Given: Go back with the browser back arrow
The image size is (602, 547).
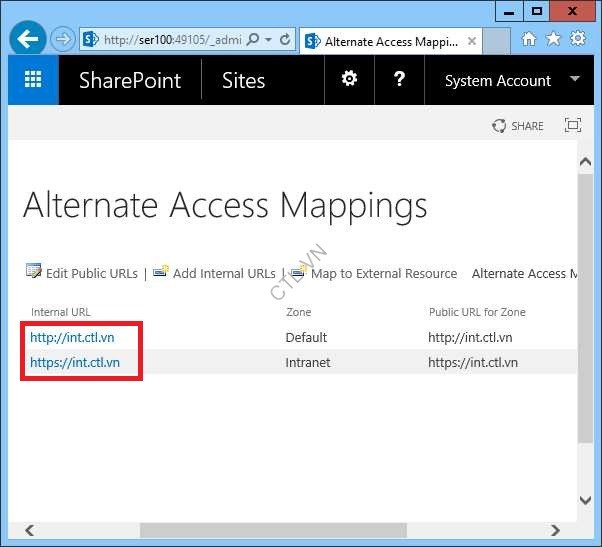Looking at the screenshot, I should [28, 39].
